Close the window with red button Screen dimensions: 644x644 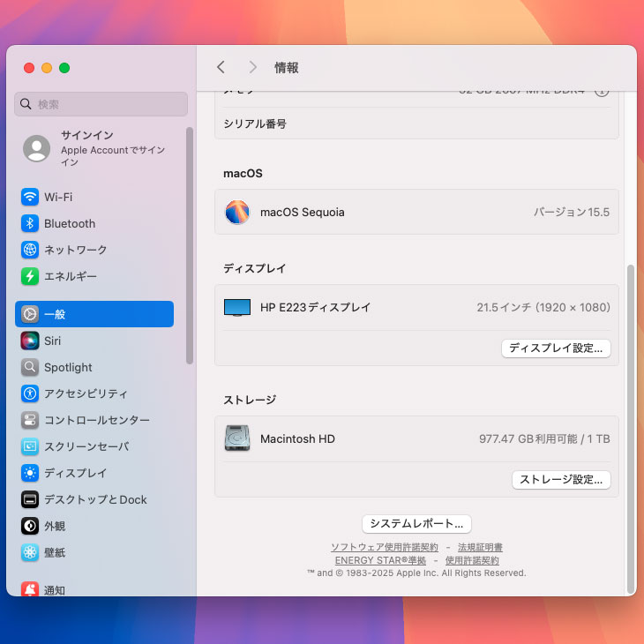29,68
